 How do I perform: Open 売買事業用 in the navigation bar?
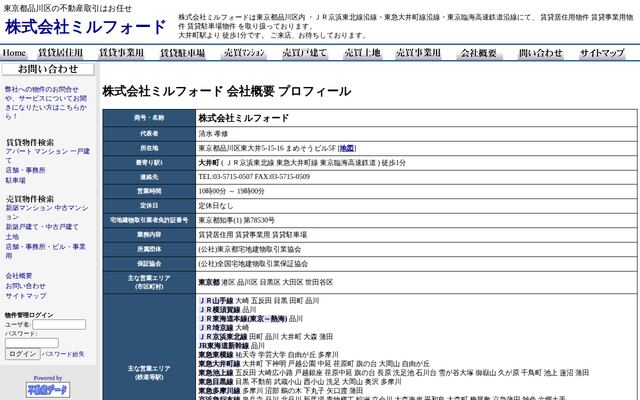(x=418, y=53)
